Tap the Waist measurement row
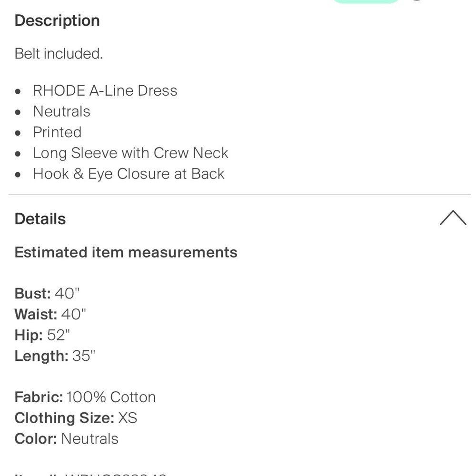This screenshot has height=476, width=476. [50, 314]
